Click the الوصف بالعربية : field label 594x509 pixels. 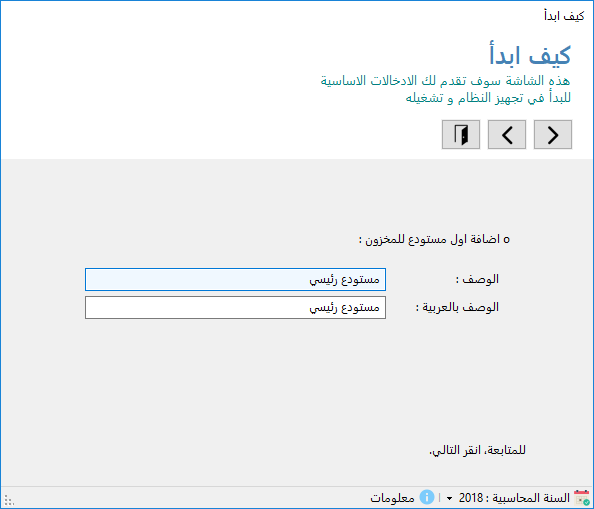pos(457,307)
